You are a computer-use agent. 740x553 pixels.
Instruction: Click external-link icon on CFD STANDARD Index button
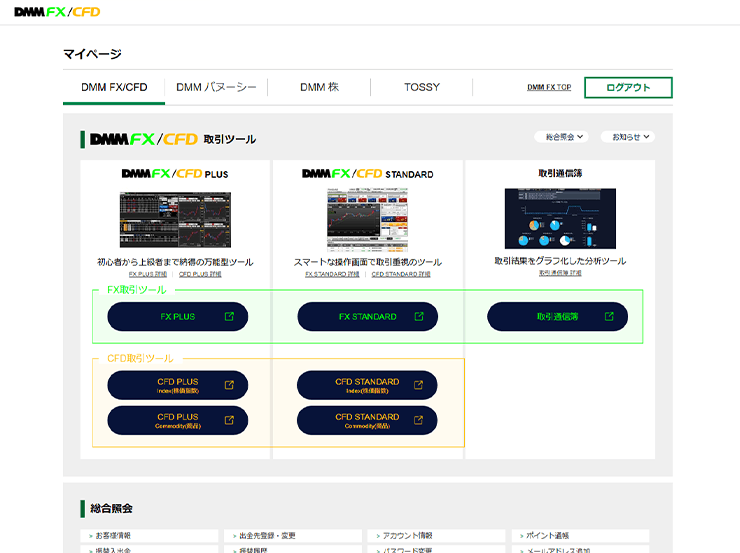[419, 385]
